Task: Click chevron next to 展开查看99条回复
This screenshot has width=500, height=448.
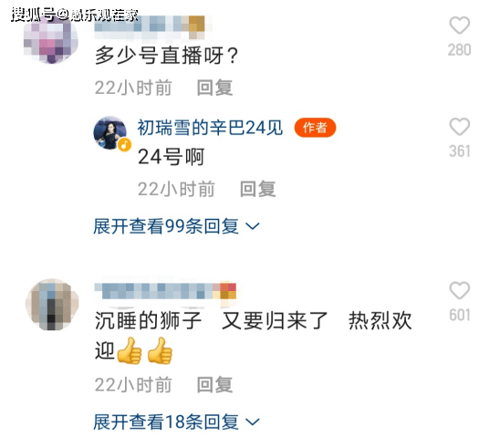Action: [x=253, y=226]
